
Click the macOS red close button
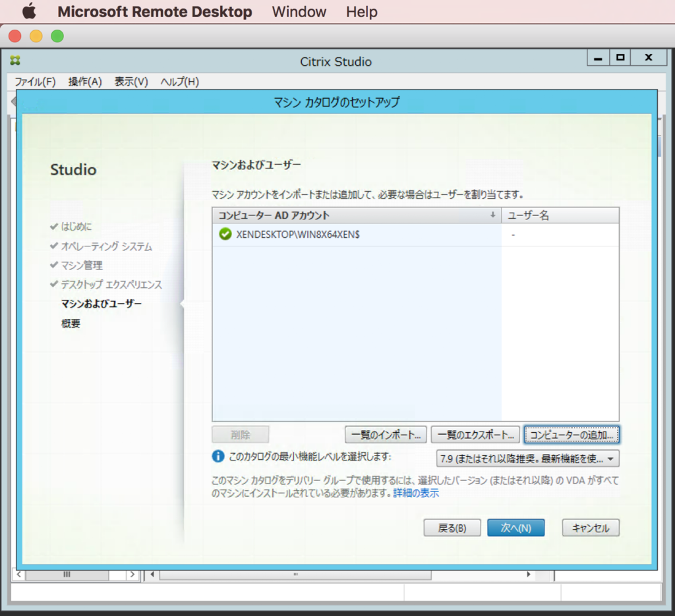point(15,36)
